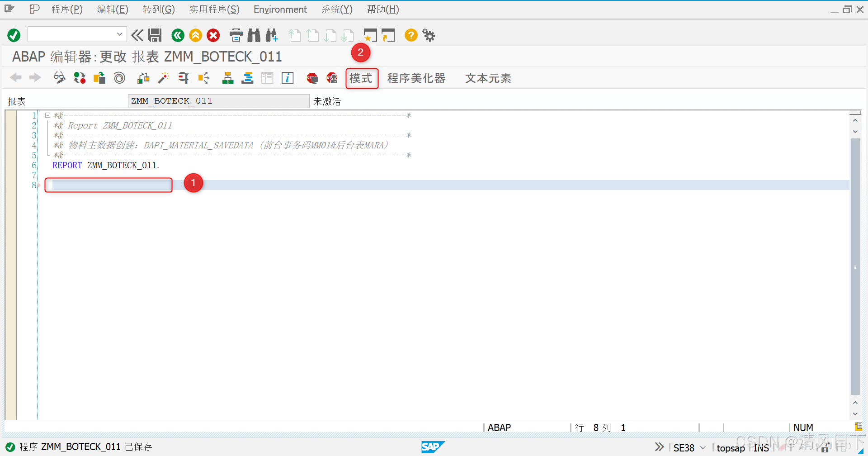Open the SE38 dropdown in status bar
The height and width of the screenshot is (456, 868).
702,447
